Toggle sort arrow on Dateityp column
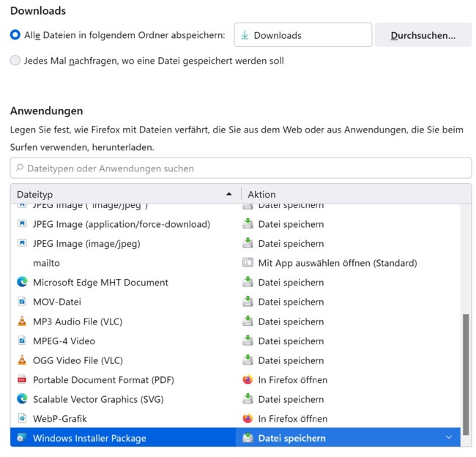Screen dimensions: 476x457 tap(229, 194)
